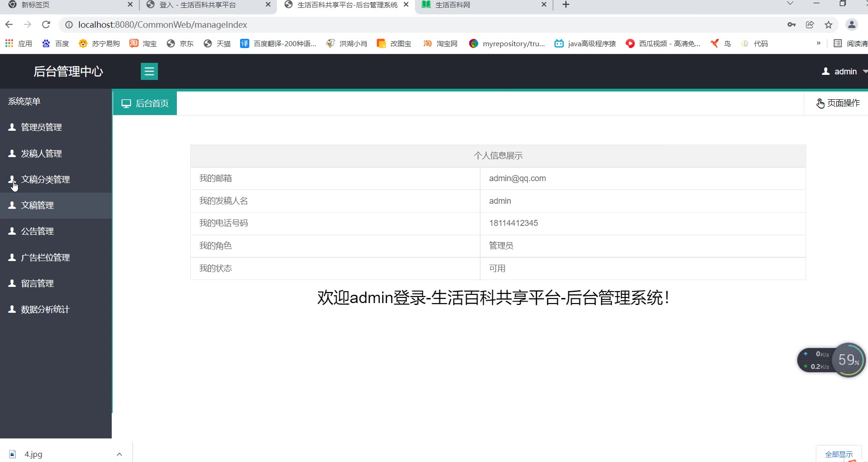Click the user icon beside 管理员管理

[12, 127]
